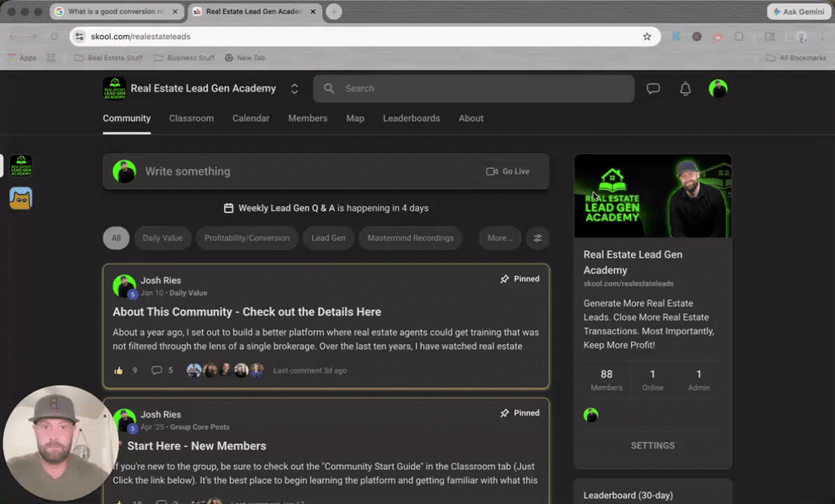Screen dimensions: 835x504
Task: Like Josh Ries' pinned post with the thumbs-up icon
Action: click(x=117, y=369)
